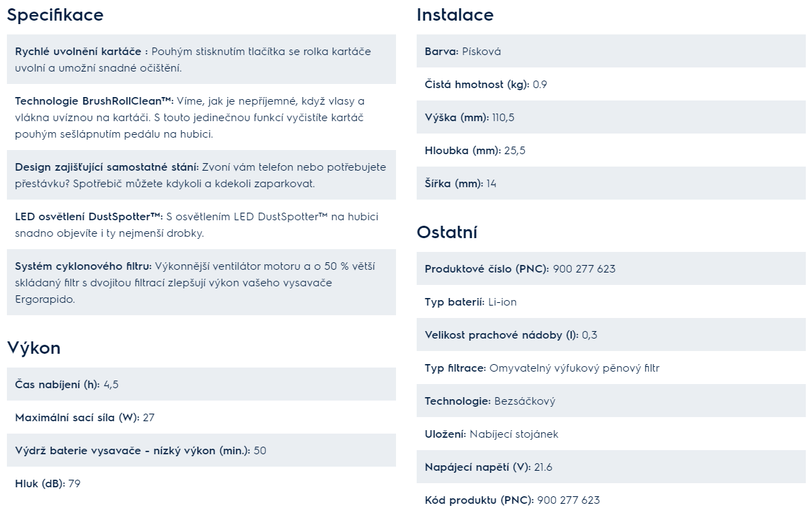Click the Specifikace section heading
This screenshot has height=510, width=812.
click(55, 15)
